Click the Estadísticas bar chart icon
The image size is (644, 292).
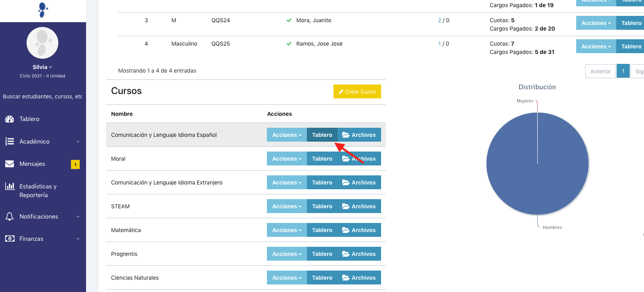tap(10, 186)
